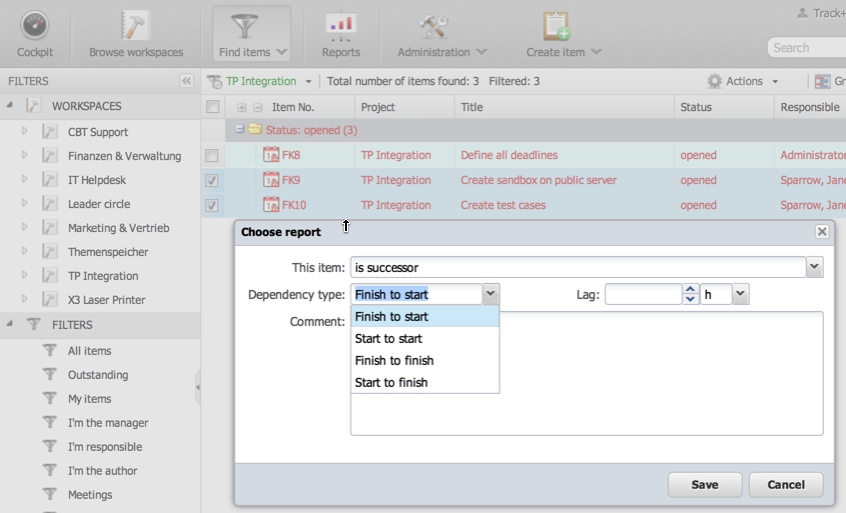Image resolution: width=846 pixels, height=513 pixels.
Task: Expand the IT Helpdesk workspace node
Action: 25,180
